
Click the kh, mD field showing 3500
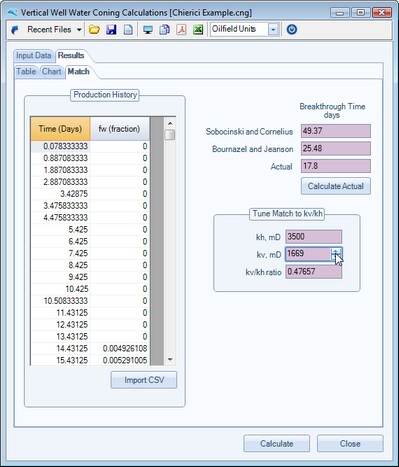(x=313, y=237)
